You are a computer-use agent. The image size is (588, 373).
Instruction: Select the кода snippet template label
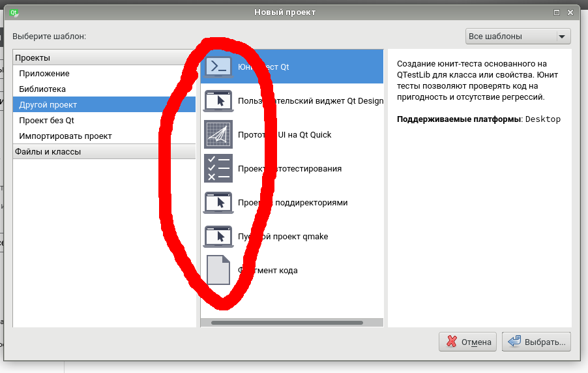coord(267,270)
